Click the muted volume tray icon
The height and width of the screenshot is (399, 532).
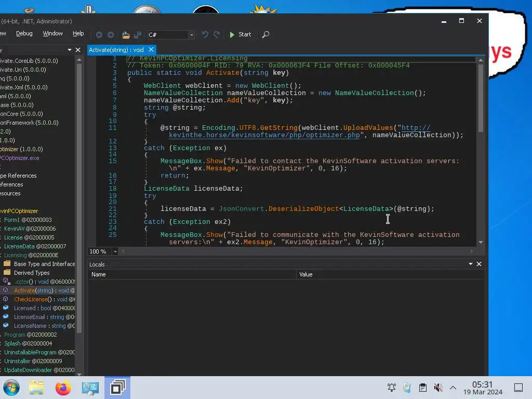438,388
